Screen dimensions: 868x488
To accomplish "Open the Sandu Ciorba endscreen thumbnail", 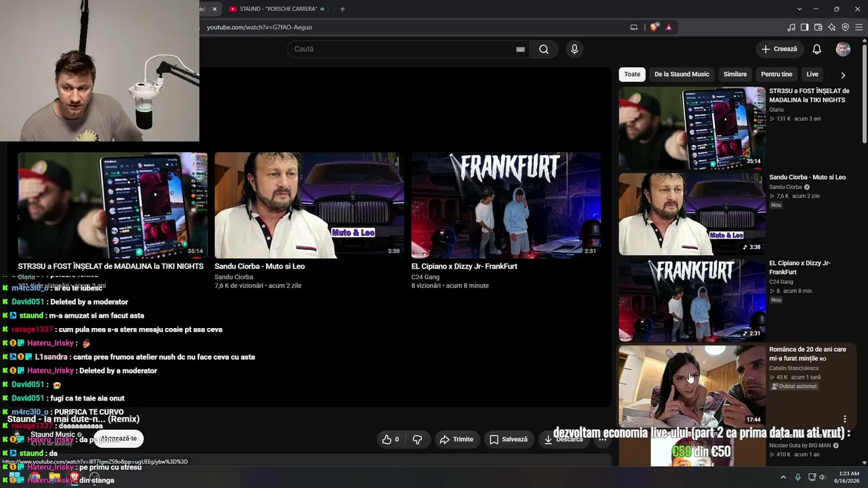I will (x=309, y=205).
